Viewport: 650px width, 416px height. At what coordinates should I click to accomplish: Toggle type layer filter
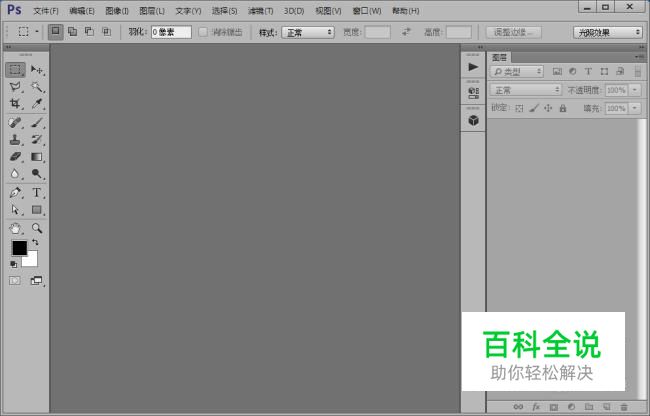(x=588, y=72)
